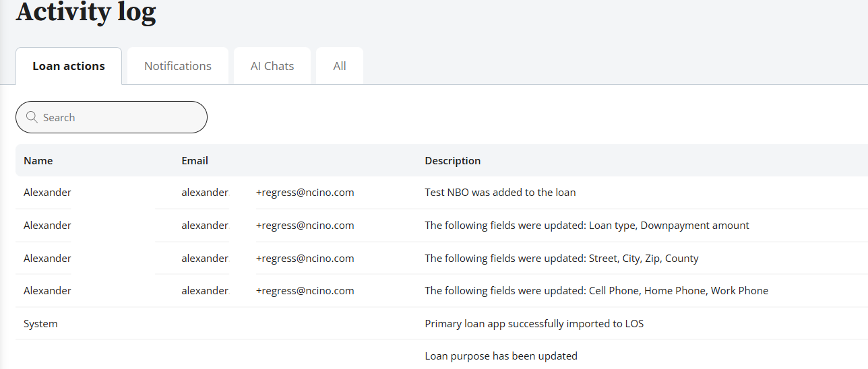868x369 pixels.
Task: Click the magnifying glass search icon
Action: point(32,117)
